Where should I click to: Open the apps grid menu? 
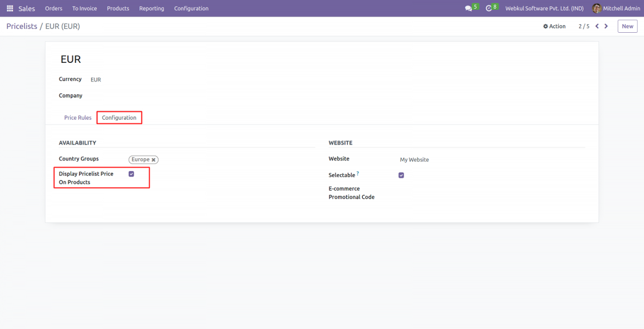tap(9, 8)
